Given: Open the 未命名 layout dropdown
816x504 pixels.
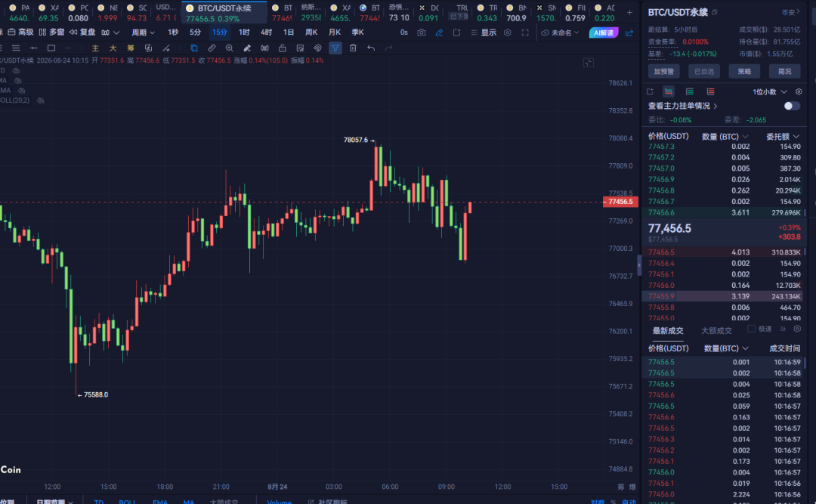Looking at the screenshot, I should tap(561, 32).
